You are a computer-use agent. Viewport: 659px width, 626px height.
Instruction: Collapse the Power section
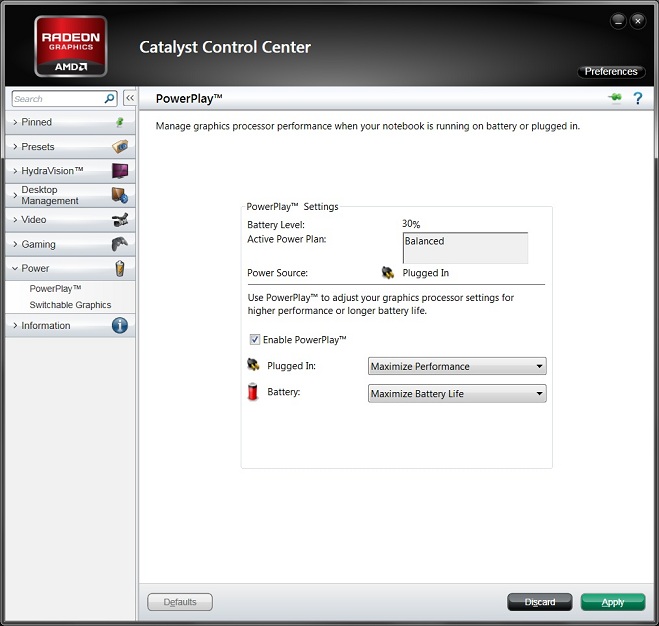click(x=70, y=269)
